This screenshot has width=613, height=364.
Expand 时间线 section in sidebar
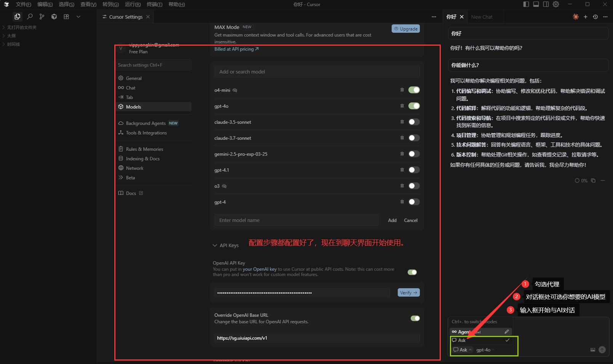13,44
